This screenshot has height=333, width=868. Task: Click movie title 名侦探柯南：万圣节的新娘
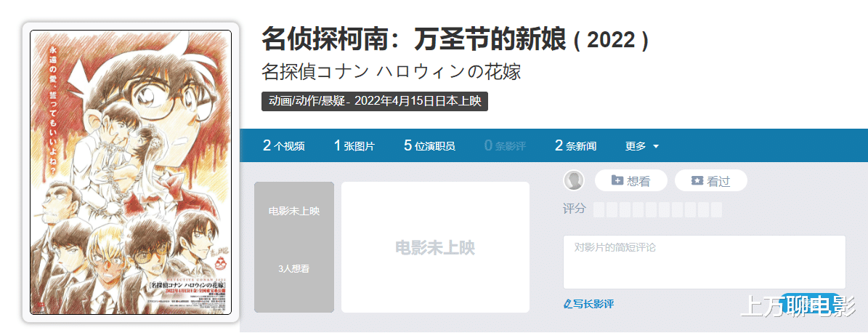tap(414, 40)
